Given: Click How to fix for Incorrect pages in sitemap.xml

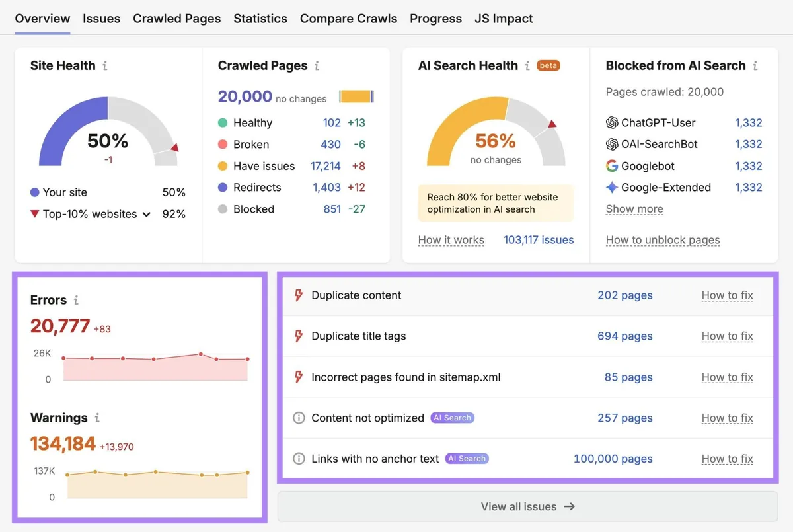Looking at the screenshot, I should click(x=727, y=377).
